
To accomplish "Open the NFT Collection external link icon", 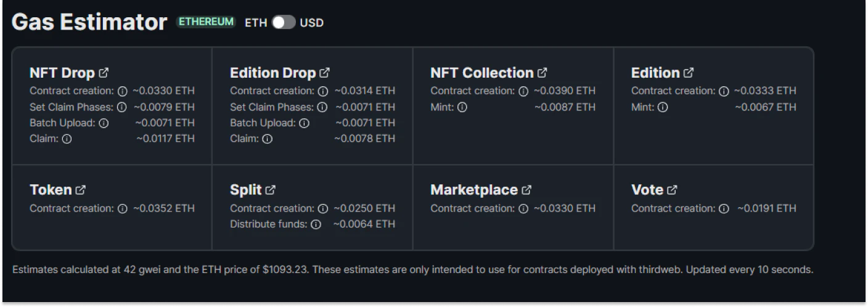I will pyautogui.click(x=542, y=73).
